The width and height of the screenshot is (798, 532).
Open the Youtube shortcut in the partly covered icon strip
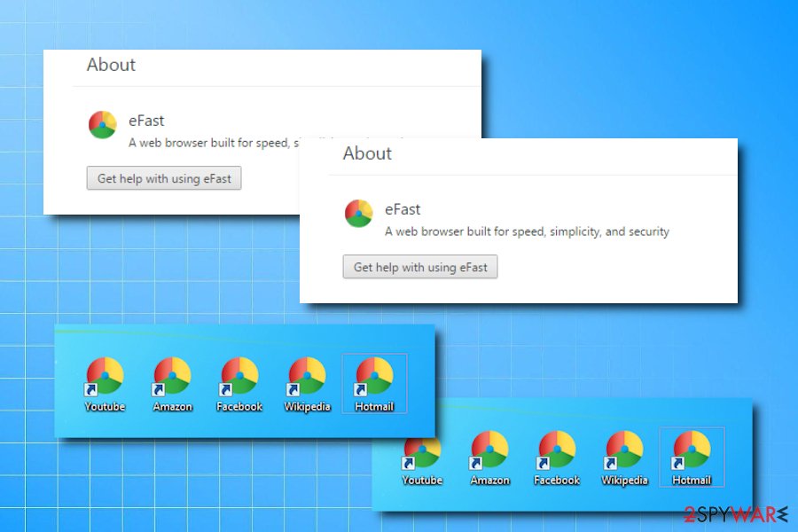coord(422,462)
